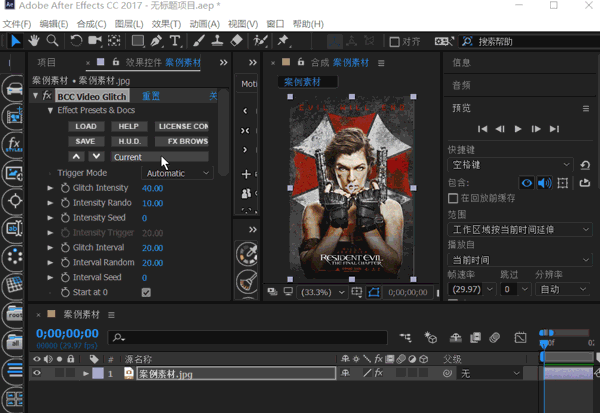The width and height of the screenshot is (600, 413).
Task: Open the Trigger Mode Automatic dropdown
Action: tap(177, 173)
